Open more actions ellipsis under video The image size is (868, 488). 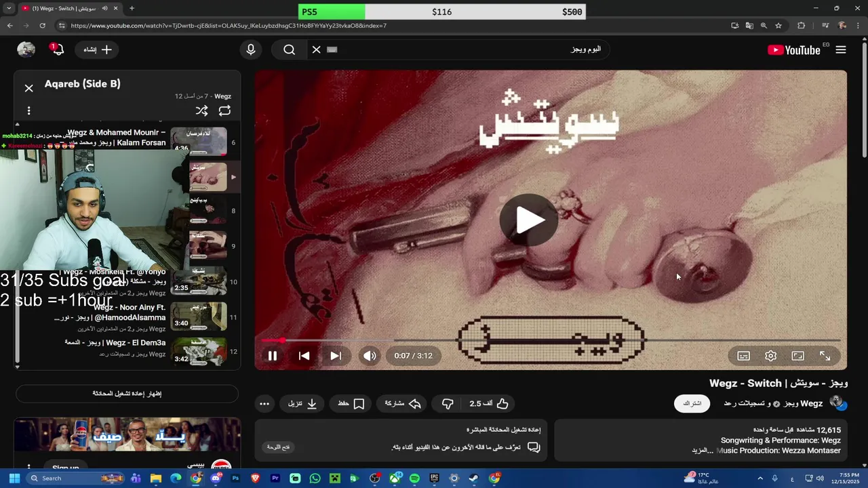264,403
